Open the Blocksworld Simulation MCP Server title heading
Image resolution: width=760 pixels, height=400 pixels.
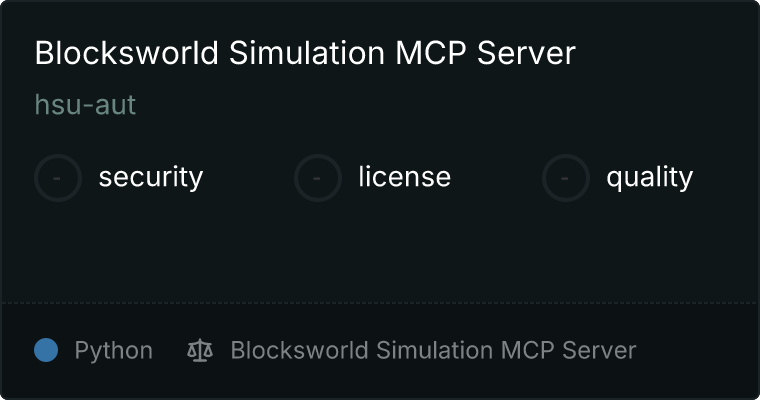[305, 53]
